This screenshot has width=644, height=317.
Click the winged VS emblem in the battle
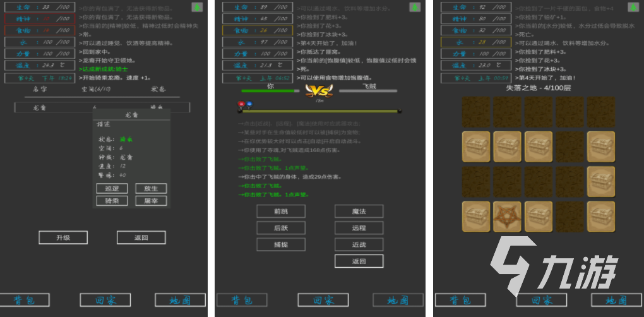tap(319, 90)
